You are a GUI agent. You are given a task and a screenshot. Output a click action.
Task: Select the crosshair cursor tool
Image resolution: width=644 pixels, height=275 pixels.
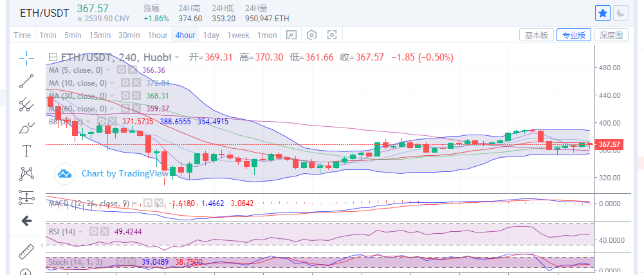pyautogui.click(x=26, y=58)
